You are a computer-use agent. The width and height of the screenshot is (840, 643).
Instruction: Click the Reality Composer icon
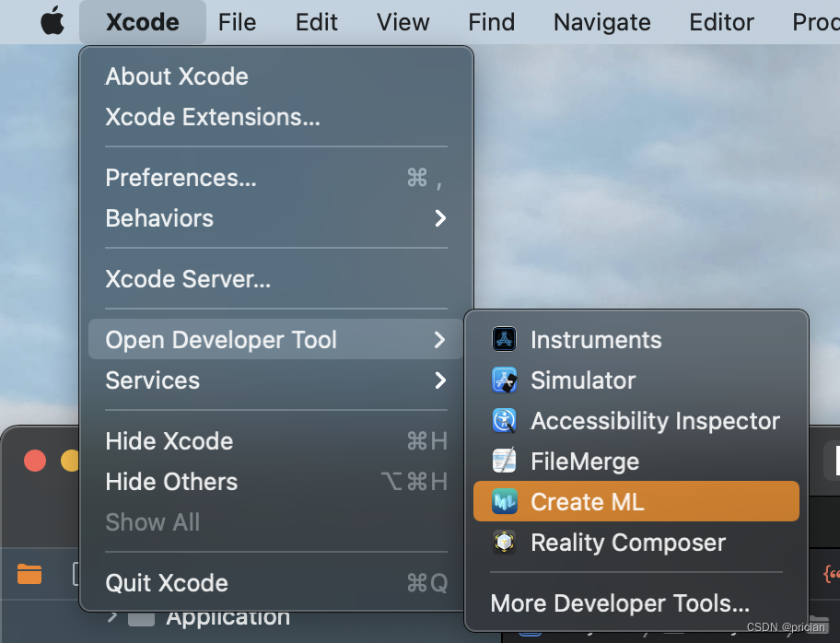pos(504,543)
